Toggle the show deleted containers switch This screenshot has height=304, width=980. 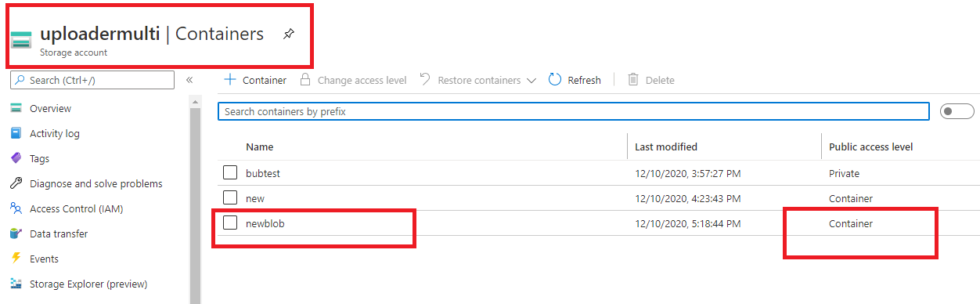(957, 111)
